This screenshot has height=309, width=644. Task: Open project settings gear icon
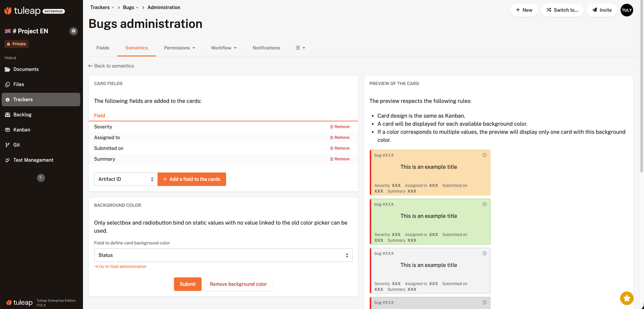pos(74,31)
